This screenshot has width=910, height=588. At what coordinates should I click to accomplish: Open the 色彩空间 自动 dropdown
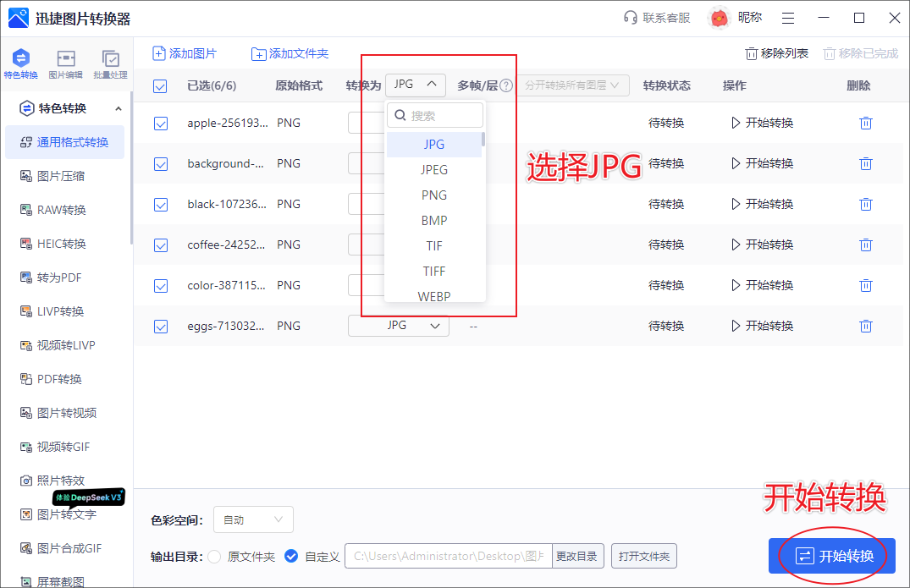coord(253,519)
